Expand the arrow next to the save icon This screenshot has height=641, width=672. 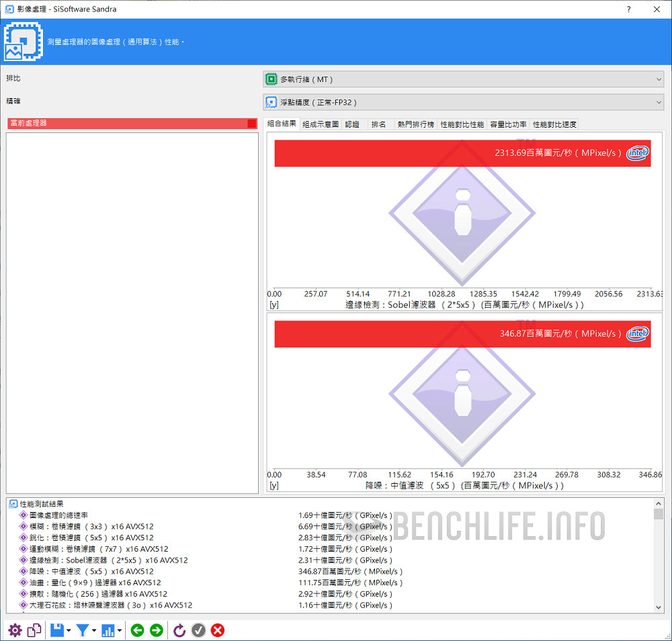point(69,630)
